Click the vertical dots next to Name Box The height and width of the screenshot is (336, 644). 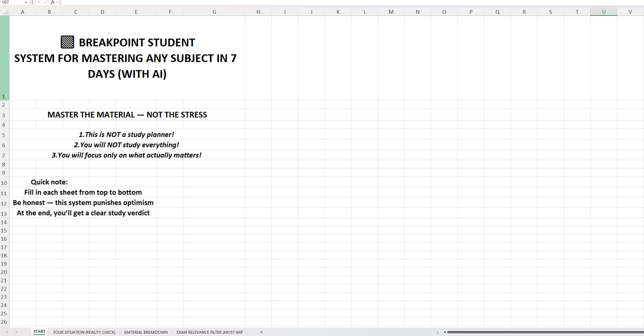tap(32, 2)
